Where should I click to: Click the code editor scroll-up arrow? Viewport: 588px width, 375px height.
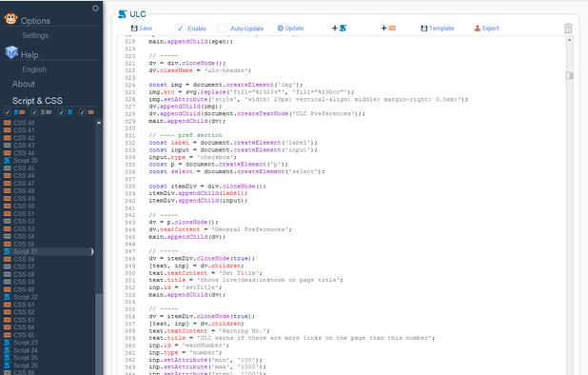(569, 40)
